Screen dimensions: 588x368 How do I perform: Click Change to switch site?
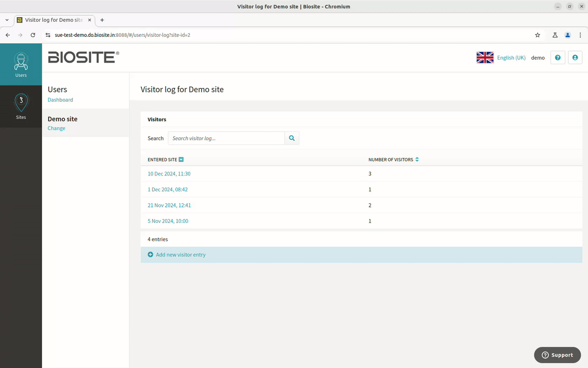56,128
